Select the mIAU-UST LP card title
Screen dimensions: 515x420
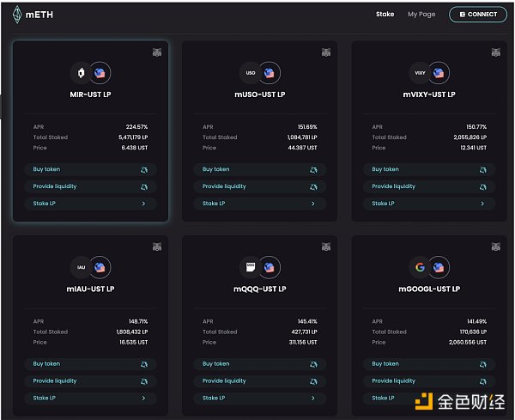pyautogui.click(x=90, y=289)
